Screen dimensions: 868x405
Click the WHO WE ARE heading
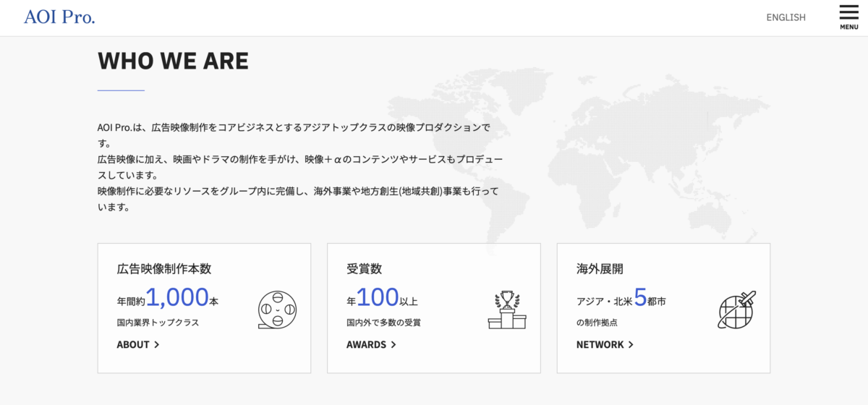click(x=173, y=61)
